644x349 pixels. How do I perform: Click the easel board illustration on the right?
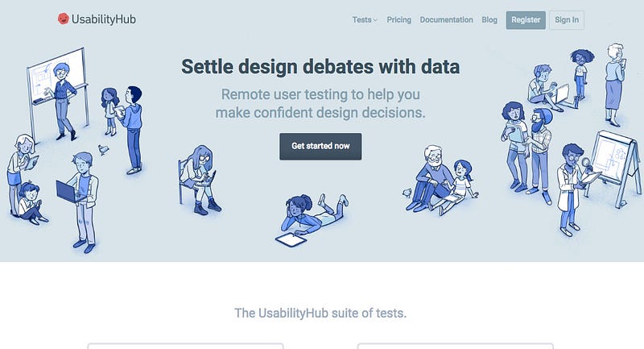point(614,168)
